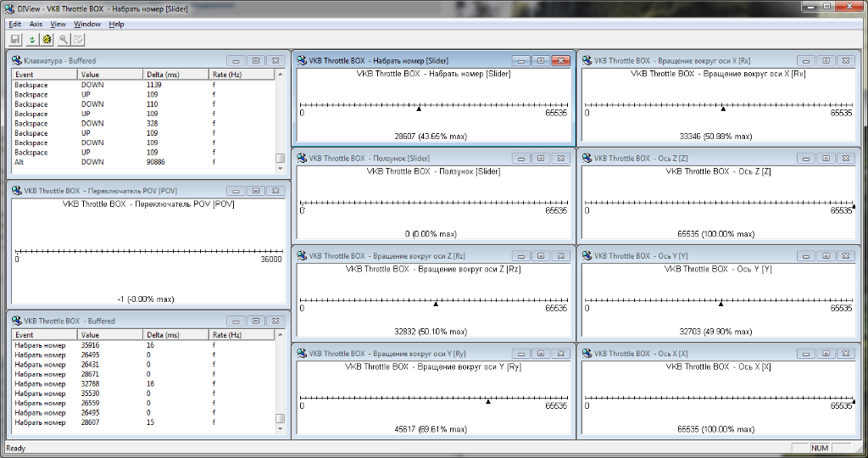Click the Переключатель POV window title icon
Viewport: 868px width, 458px height.
pyautogui.click(x=17, y=191)
